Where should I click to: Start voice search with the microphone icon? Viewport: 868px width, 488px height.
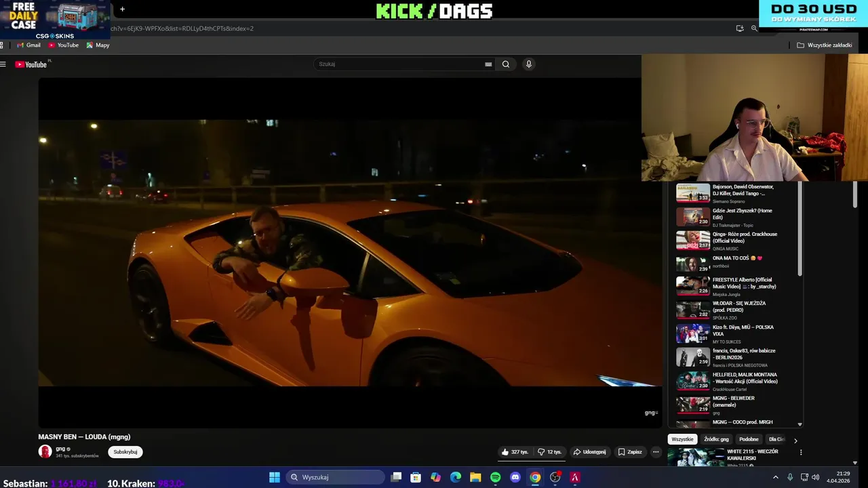(529, 64)
